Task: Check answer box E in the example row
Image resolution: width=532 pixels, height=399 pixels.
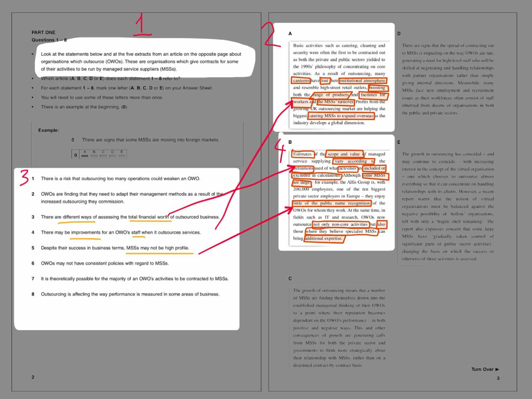Action: click(x=122, y=156)
